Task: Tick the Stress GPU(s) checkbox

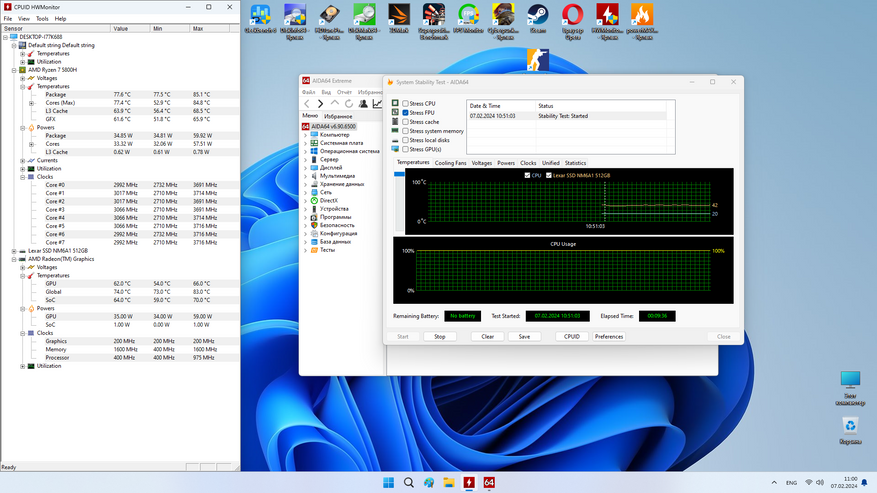Action: click(405, 149)
